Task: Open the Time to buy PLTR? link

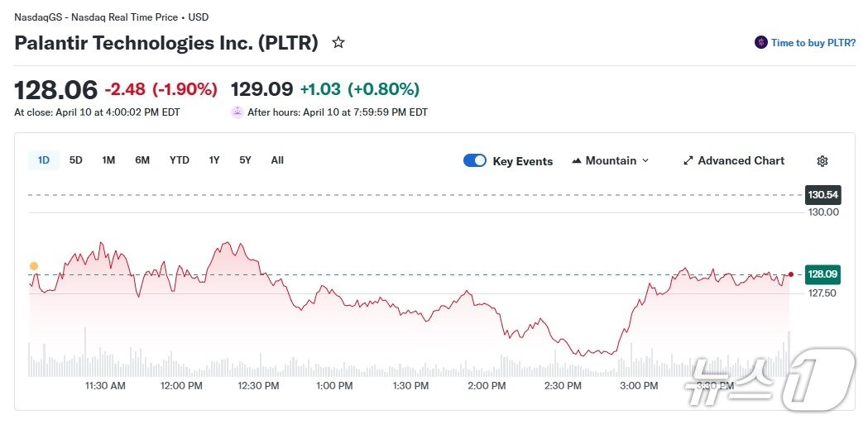Action: (x=813, y=43)
